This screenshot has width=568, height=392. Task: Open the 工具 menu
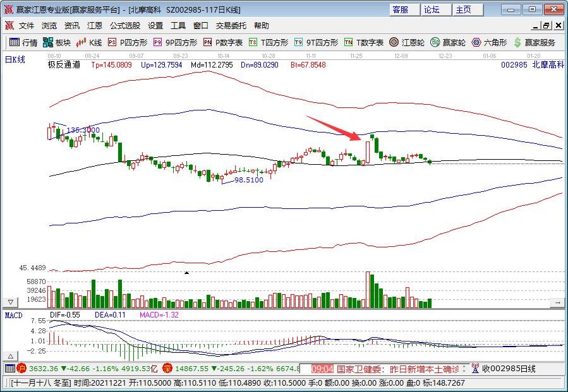click(178, 26)
